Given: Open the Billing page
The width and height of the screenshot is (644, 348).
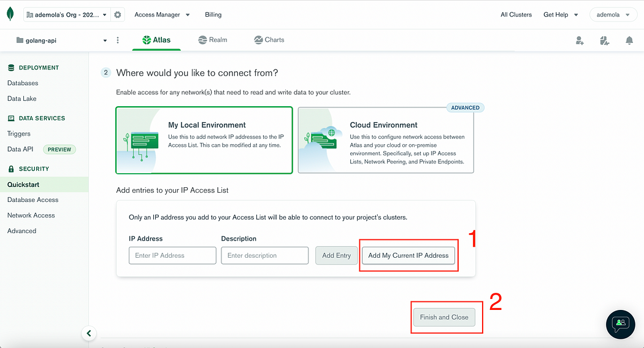Looking at the screenshot, I should pos(213,15).
